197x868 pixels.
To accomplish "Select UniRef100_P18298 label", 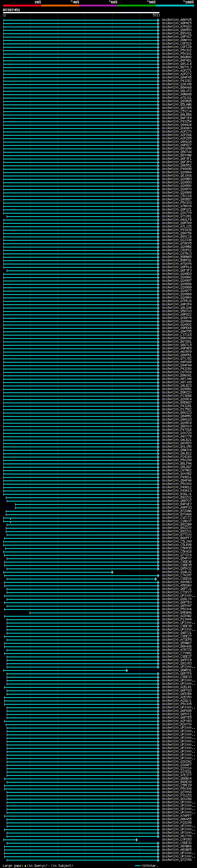I will click(x=177, y=822).
